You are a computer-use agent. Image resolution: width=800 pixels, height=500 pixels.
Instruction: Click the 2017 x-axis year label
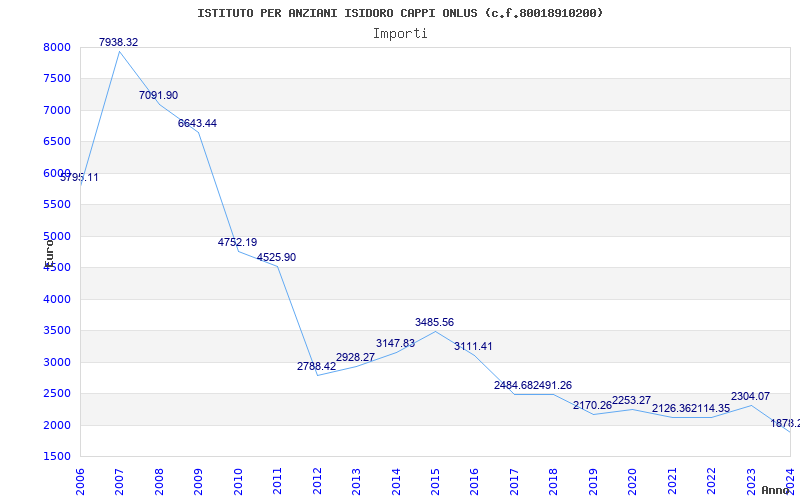pos(514,481)
